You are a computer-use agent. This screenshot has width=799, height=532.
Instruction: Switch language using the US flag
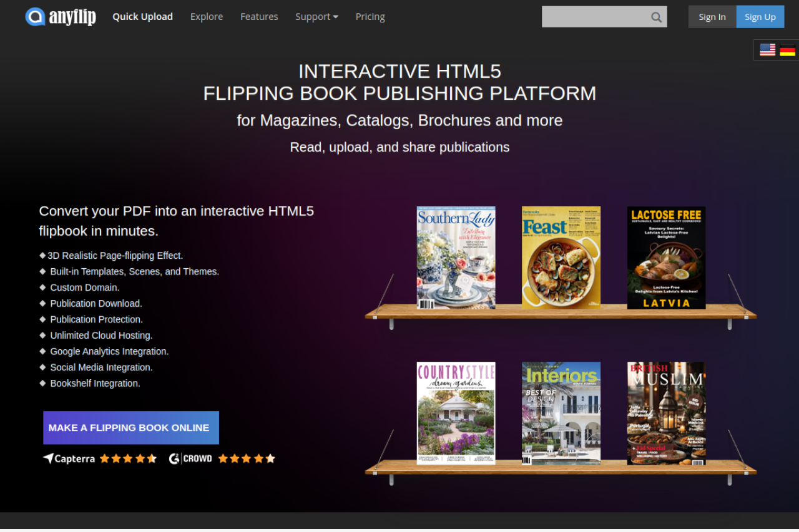coord(767,50)
